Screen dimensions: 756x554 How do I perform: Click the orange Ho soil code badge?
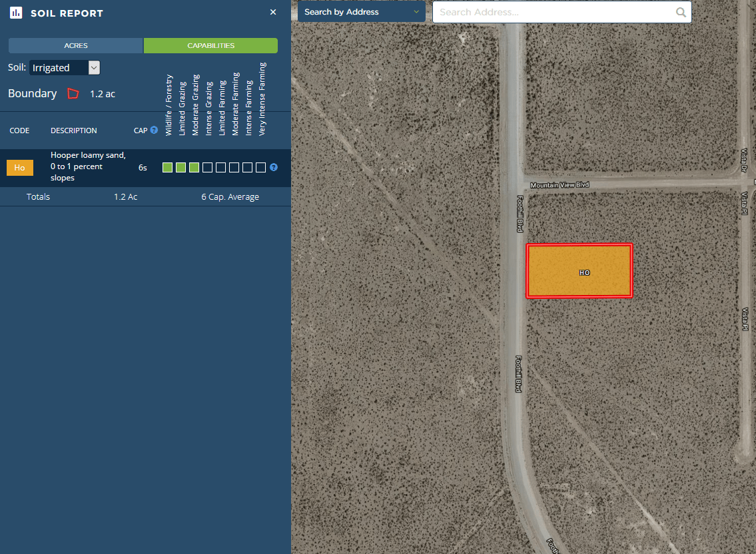click(19, 167)
